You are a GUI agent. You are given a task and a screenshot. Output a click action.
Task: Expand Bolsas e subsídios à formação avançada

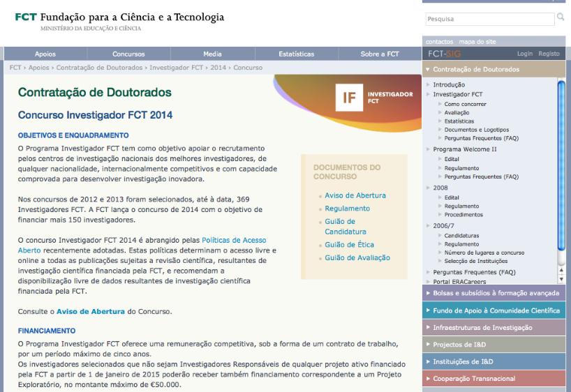(494, 293)
